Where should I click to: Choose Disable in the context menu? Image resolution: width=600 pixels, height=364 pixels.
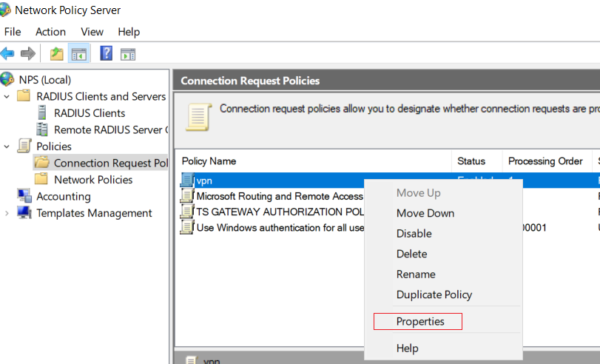(414, 234)
